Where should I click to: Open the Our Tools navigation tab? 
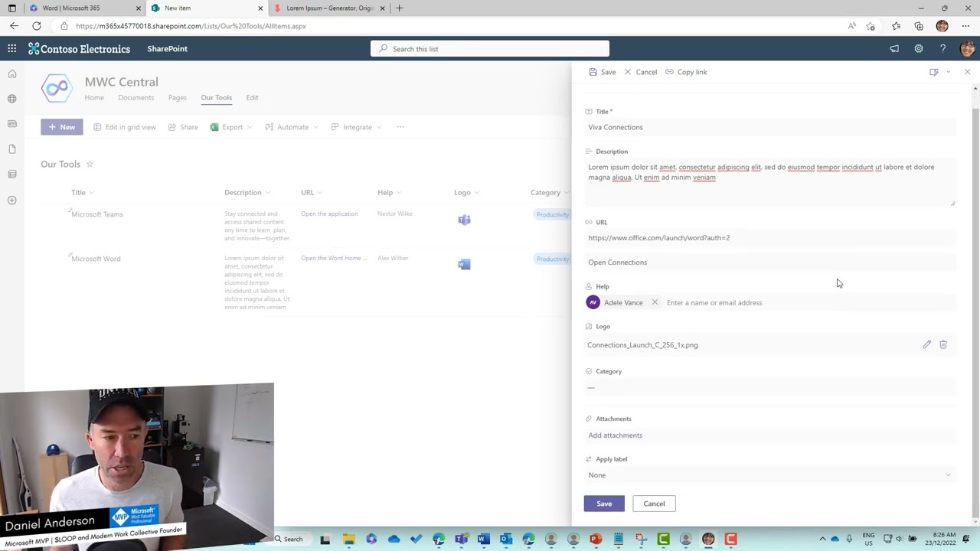coord(216,97)
